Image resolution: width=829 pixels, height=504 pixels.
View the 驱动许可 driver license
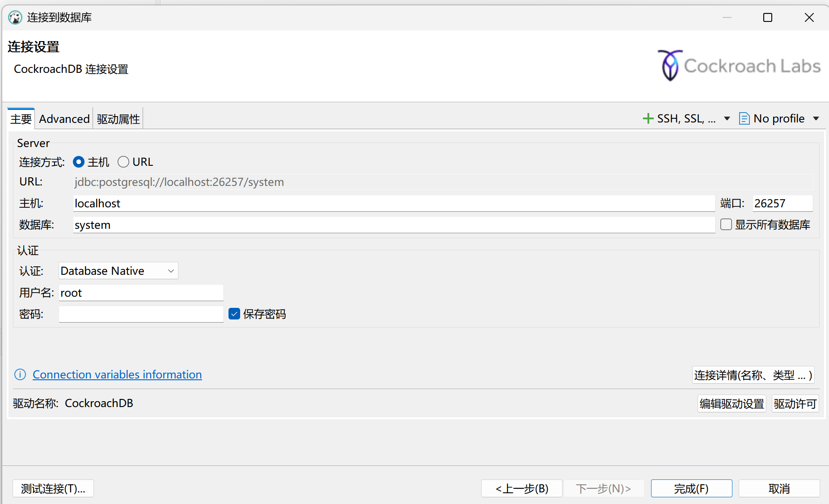(x=795, y=403)
